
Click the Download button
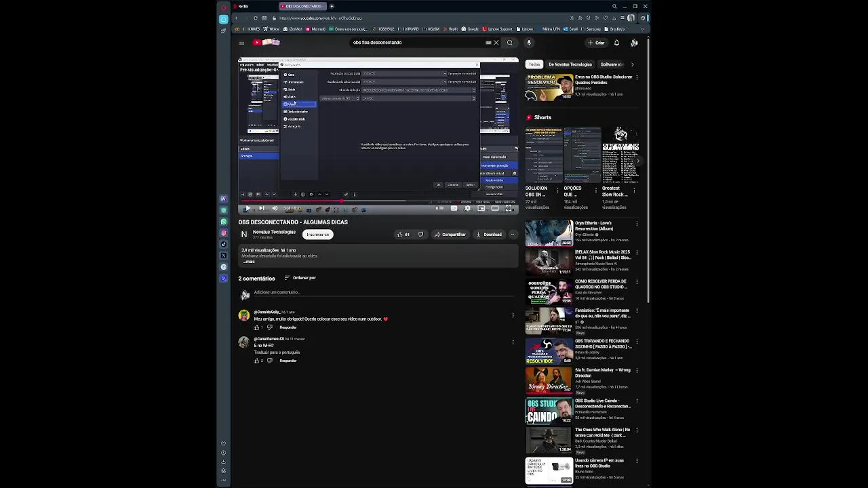[x=489, y=235]
